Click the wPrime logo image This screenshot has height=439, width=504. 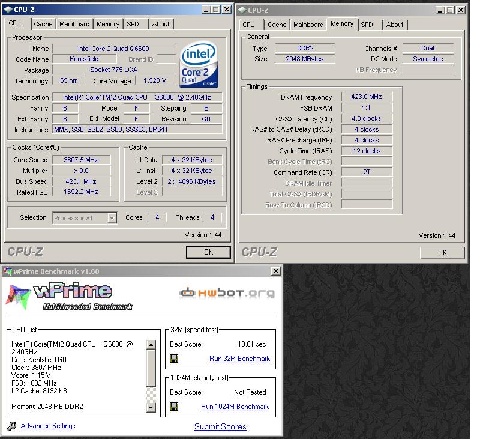coord(69,297)
